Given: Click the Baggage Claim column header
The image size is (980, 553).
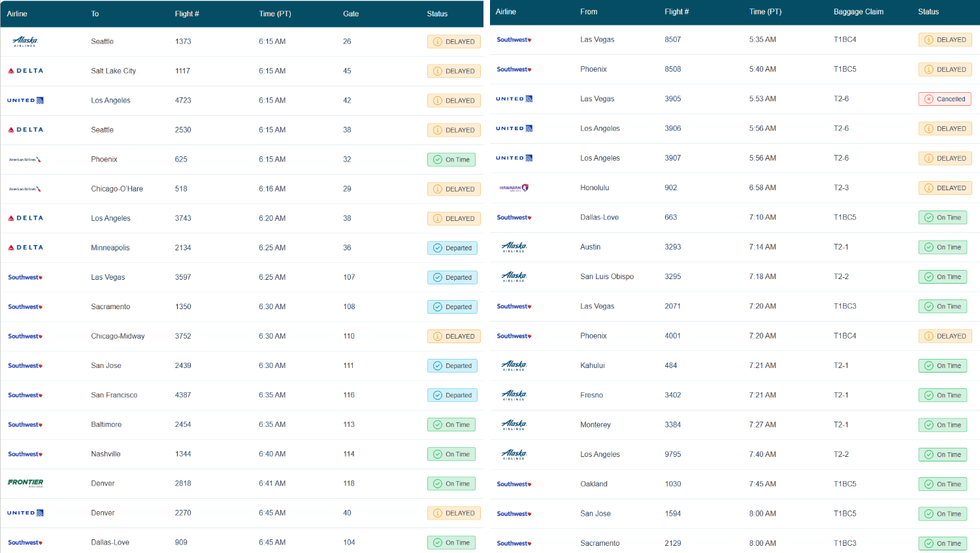Looking at the screenshot, I should pos(858,12).
